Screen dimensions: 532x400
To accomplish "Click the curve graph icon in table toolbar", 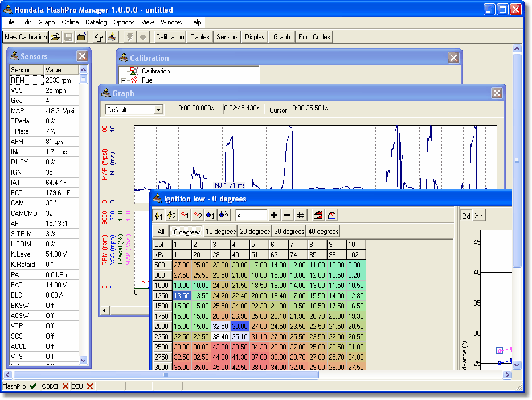I will coord(332,215).
